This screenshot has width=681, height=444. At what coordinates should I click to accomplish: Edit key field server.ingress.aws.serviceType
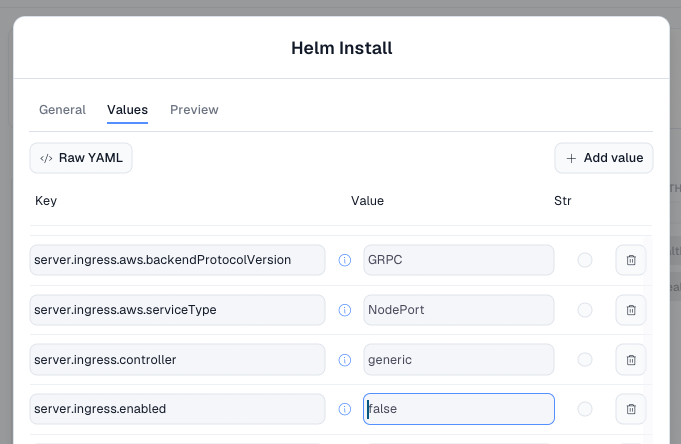177,310
